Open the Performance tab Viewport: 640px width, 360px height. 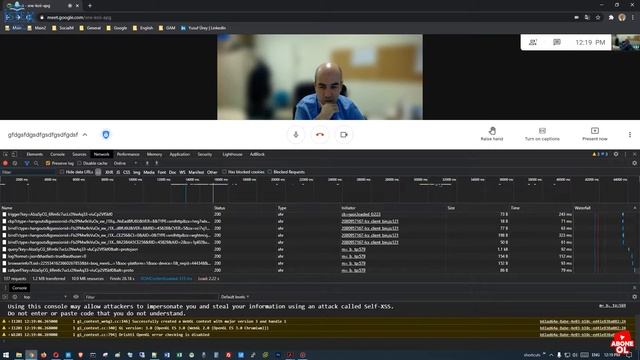click(128, 154)
